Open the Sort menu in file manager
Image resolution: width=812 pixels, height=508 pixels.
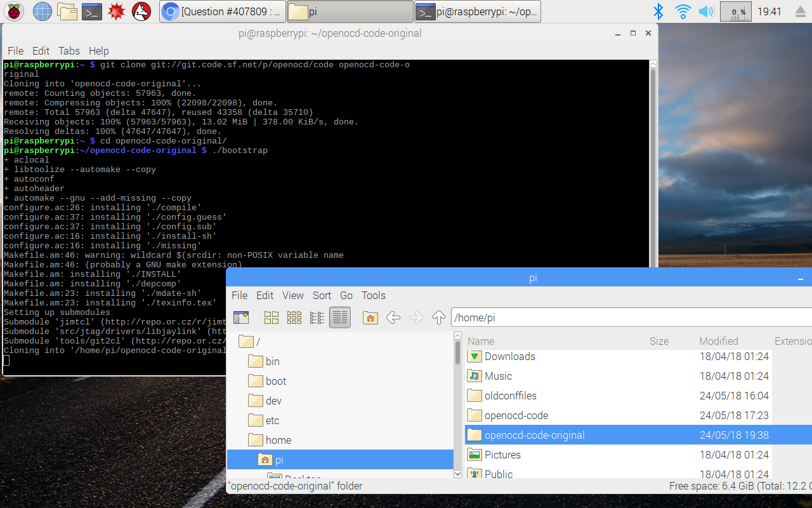click(322, 295)
